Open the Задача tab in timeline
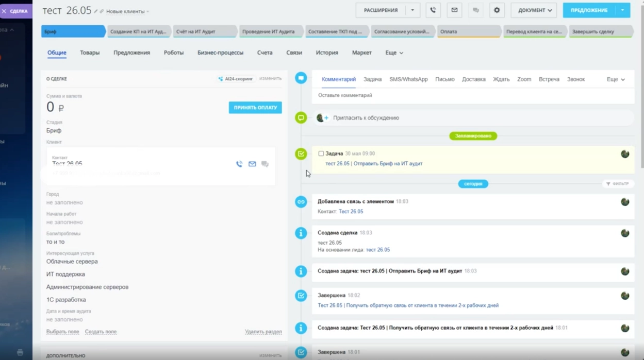 372,79
